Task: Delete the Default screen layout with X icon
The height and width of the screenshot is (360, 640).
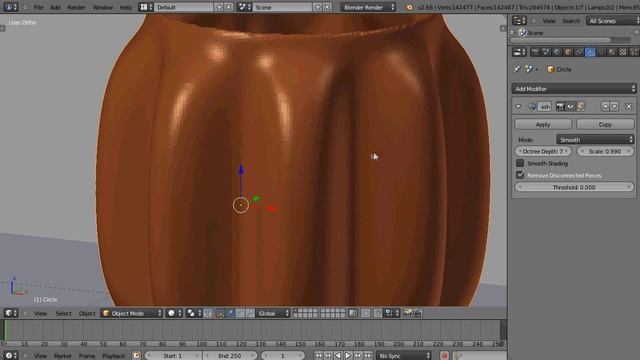Action: pos(229,7)
